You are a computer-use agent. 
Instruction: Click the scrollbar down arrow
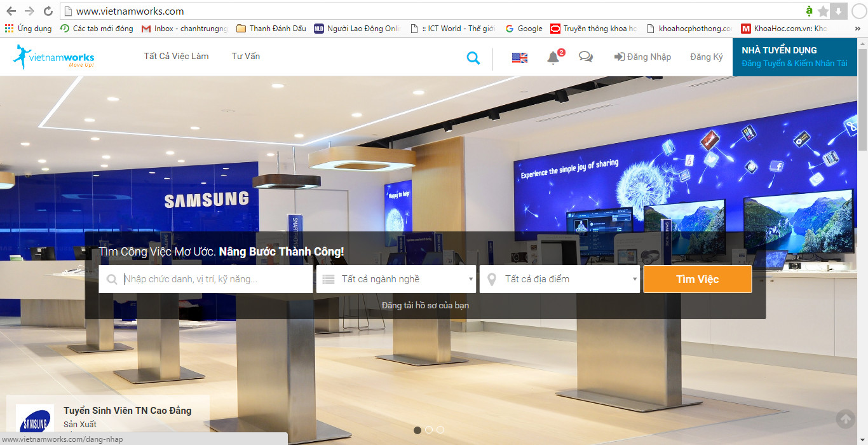tap(862, 440)
